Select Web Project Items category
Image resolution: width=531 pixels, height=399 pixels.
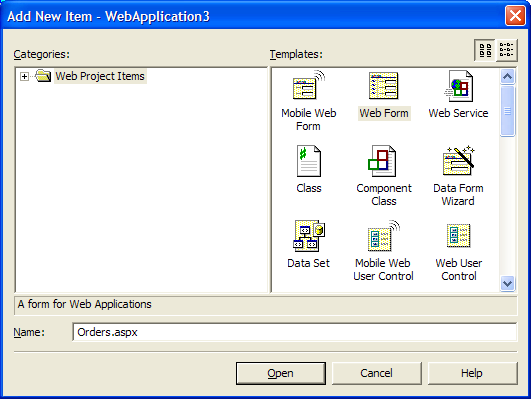(100, 76)
